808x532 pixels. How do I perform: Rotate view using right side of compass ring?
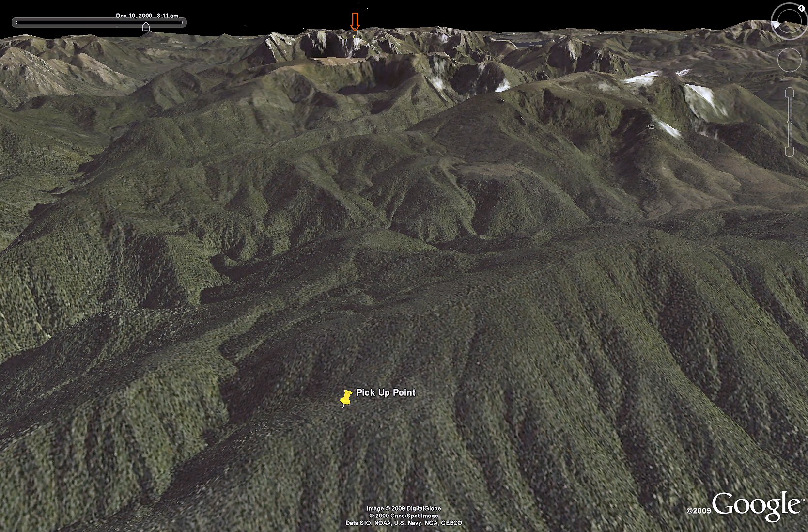click(x=805, y=21)
